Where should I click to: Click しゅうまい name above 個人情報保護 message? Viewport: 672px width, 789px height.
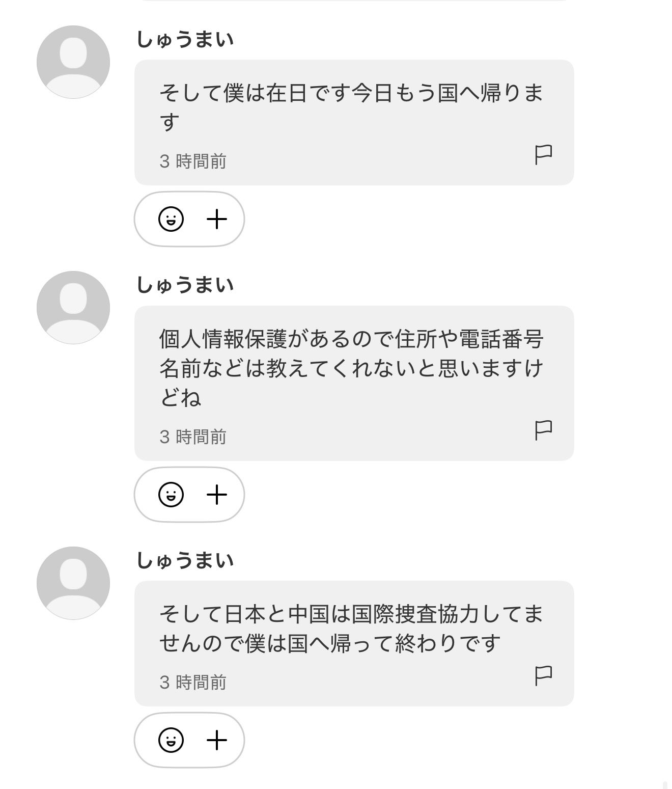(185, 285)
